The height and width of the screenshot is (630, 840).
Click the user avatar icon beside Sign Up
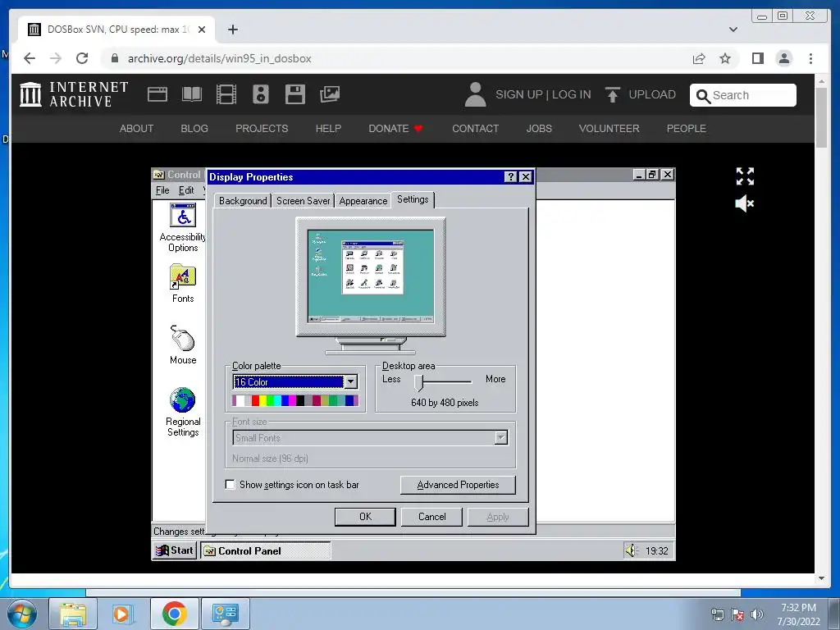(x=475, y=94)
